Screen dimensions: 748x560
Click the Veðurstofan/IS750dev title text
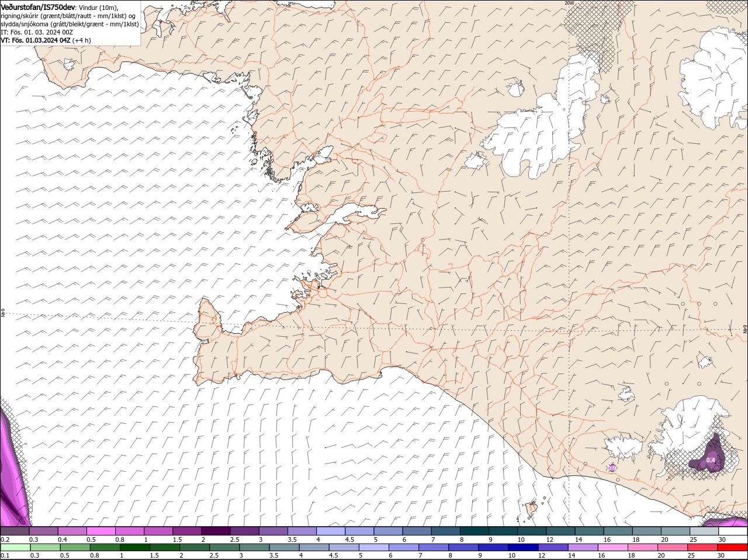click(x=38, y=7)
